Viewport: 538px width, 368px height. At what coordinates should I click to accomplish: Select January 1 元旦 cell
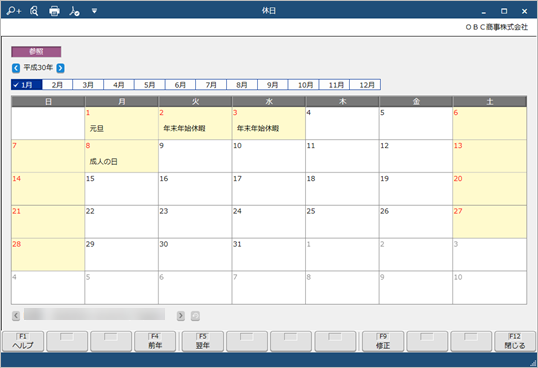pos(121,123)
